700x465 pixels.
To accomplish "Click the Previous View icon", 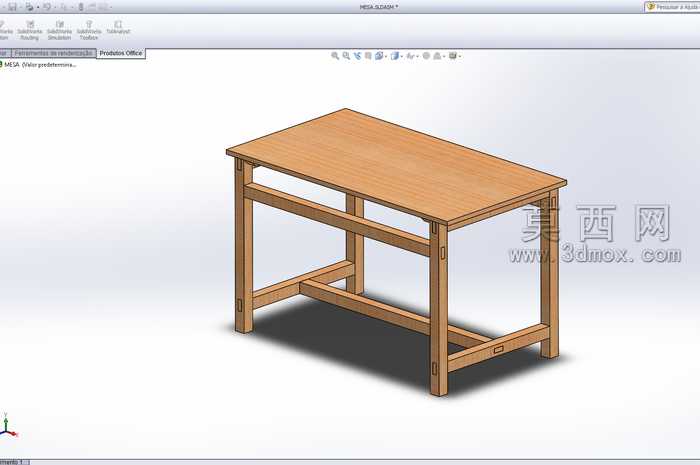I will [357, 56].
